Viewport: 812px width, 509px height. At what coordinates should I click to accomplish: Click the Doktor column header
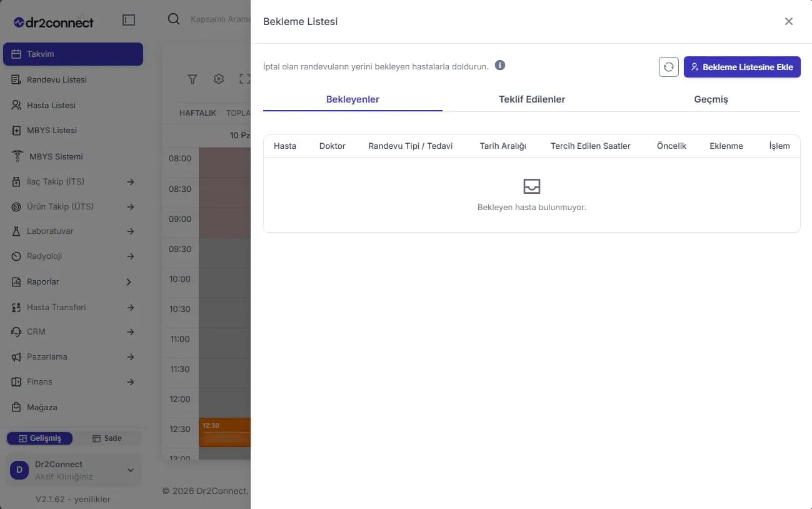tap(332, 146)
